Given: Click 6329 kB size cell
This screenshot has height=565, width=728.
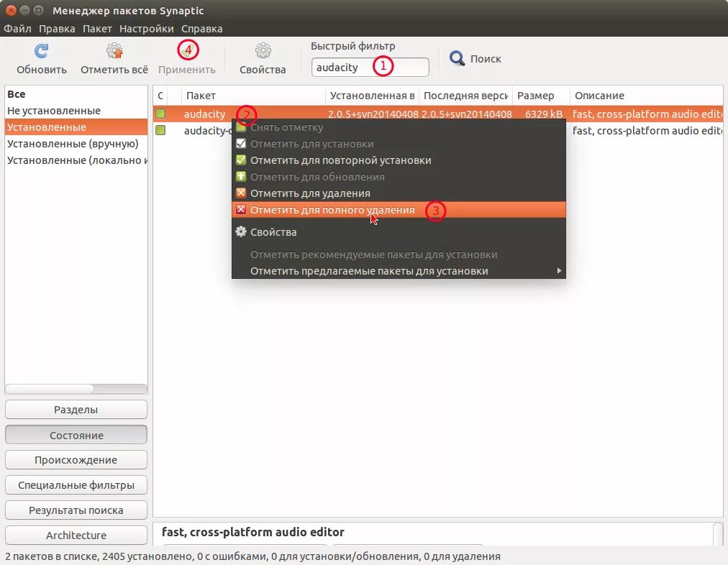Looking at the screenshot, I should [x=543, y=114].
